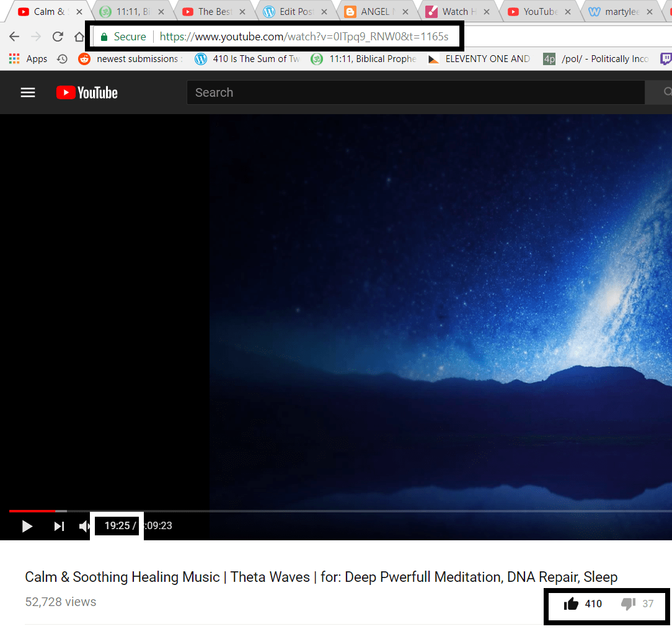Viewport: 672px width, 629px height.
Task: Seek on the video progress bar
Action: (x=310, y=511)
